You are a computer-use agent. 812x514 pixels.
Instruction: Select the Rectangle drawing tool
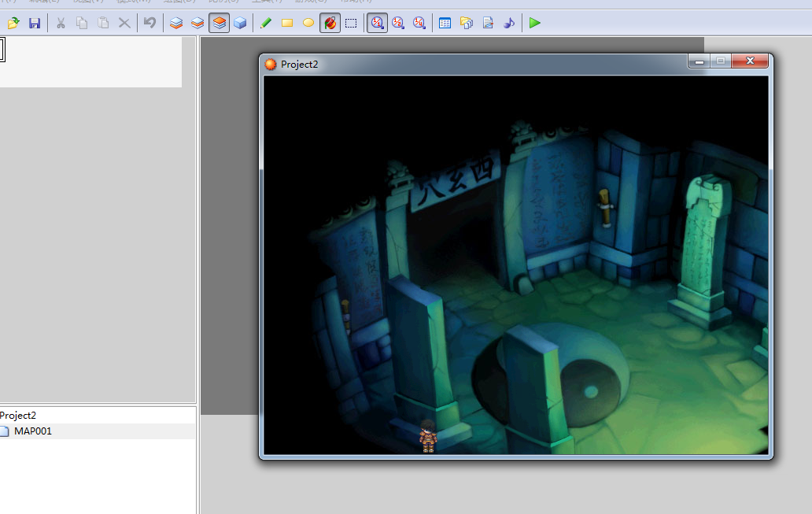pyautogui.click(x=287, y=23)
